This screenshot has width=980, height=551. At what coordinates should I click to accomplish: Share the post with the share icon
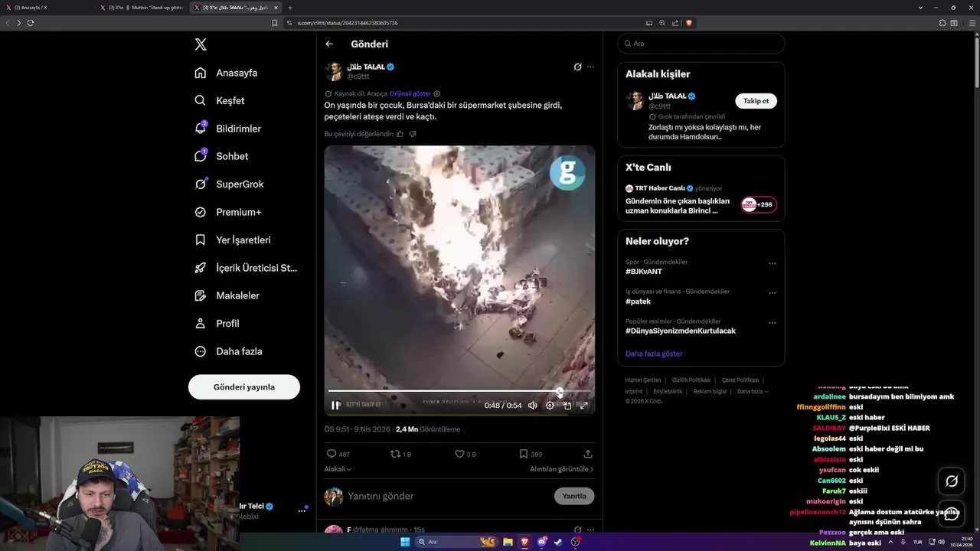coord(588,454)
